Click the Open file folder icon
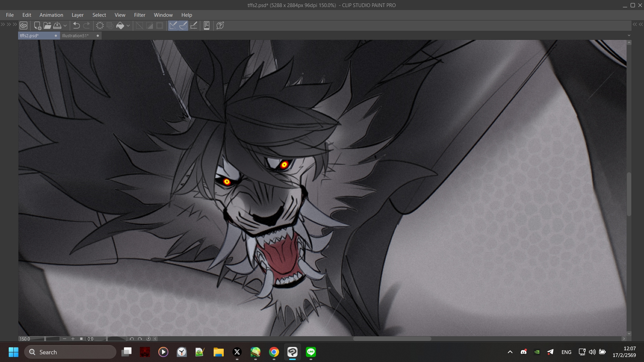644x362 pixels. point(47,25)
